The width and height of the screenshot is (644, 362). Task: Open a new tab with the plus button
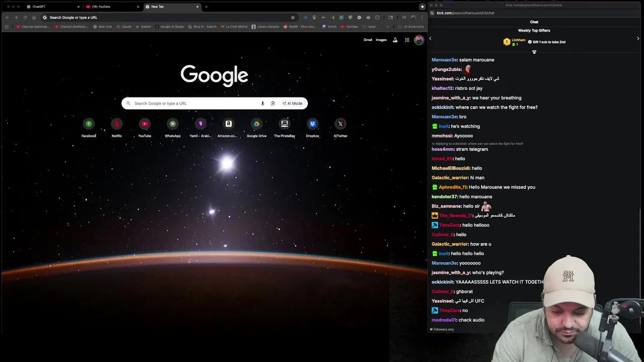click(x=206, y=7)
